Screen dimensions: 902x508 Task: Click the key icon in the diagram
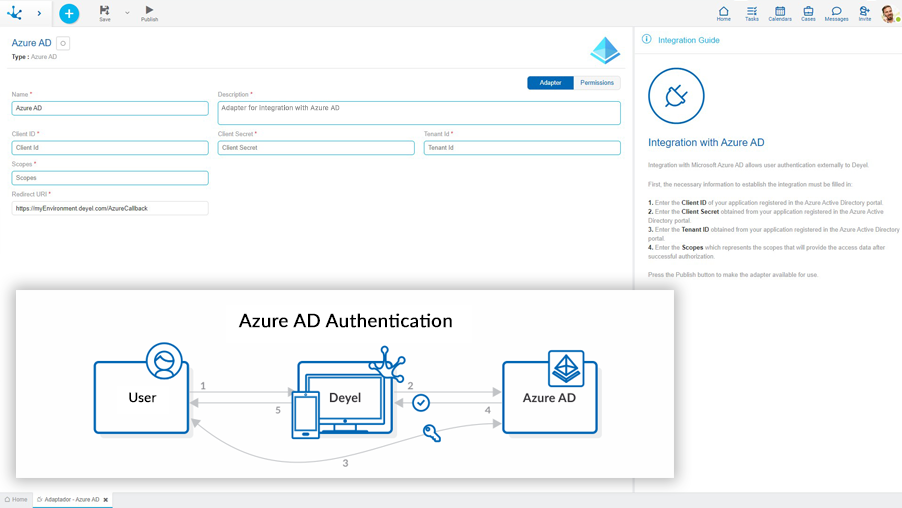pyautogui.click(x=431, y=433)
